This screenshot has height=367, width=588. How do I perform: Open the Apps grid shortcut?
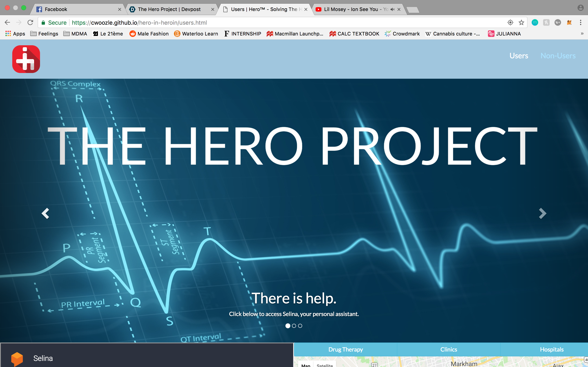click(x=15, y=34)
